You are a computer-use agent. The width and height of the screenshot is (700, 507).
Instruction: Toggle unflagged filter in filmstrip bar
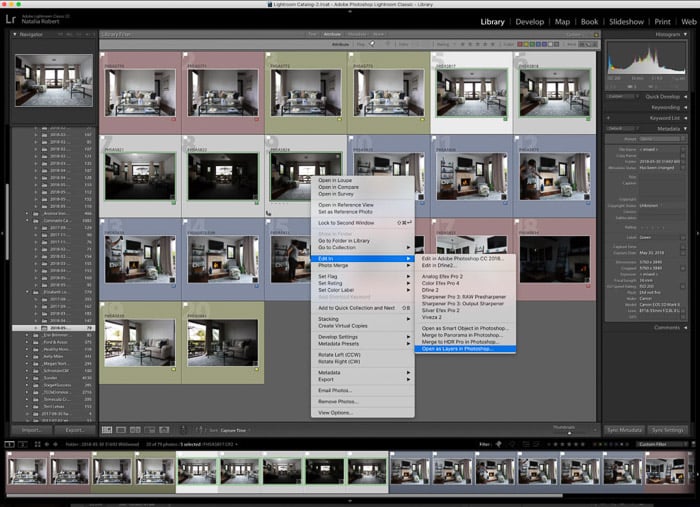512,444
